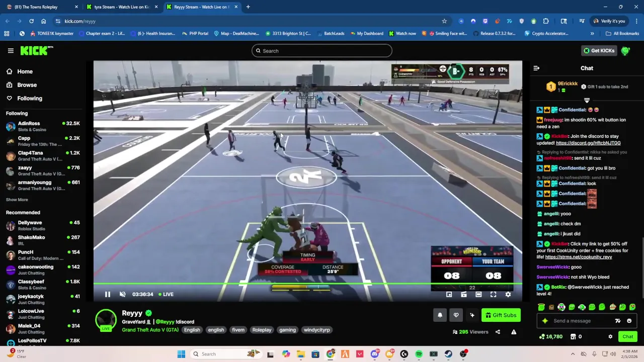Reload the current page
Viewport: 644px width, 362px height.
click(x=31, y=21)
